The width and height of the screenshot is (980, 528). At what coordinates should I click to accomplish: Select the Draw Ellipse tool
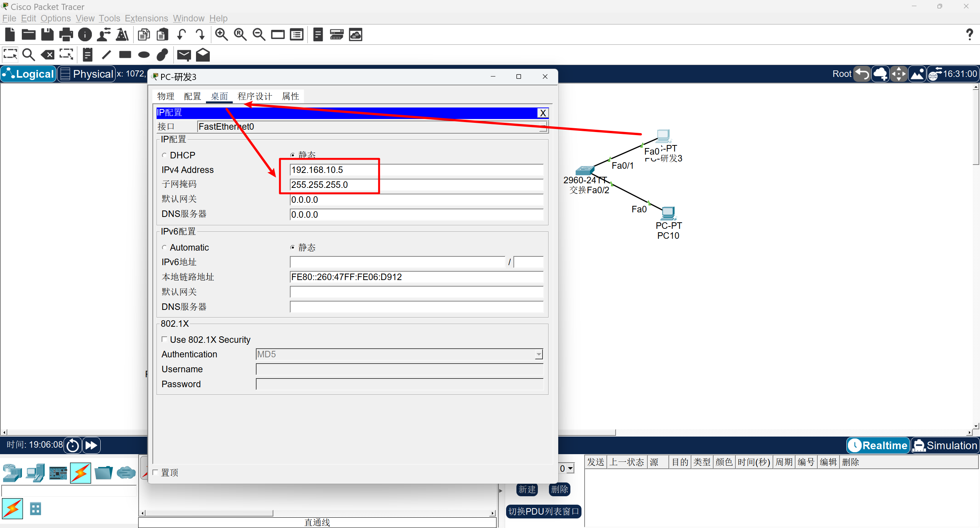coord(144,55)
